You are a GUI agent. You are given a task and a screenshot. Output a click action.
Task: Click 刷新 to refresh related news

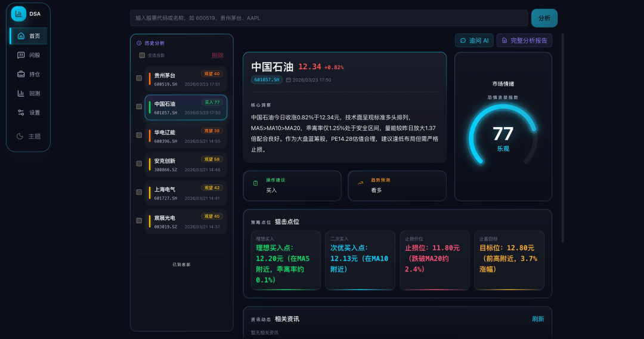[538, 319]
